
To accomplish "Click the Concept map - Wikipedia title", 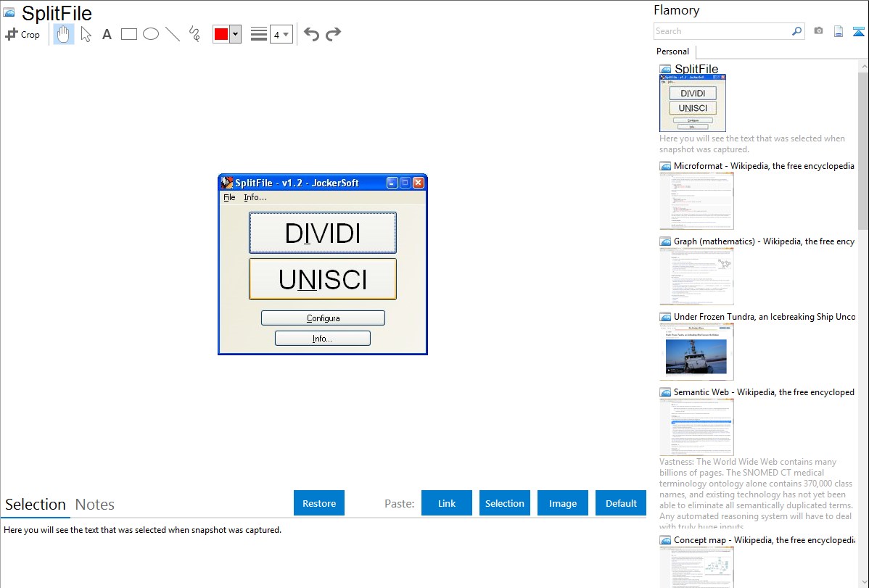I will [764, 539].
